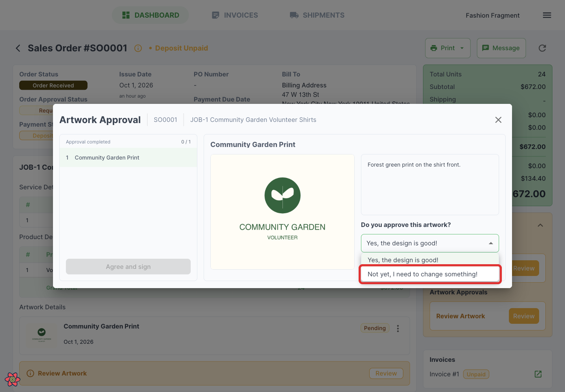This screenshot has width=565, height=392.
Task: Click the Order Received status badge
Action: tap(53, 85)
